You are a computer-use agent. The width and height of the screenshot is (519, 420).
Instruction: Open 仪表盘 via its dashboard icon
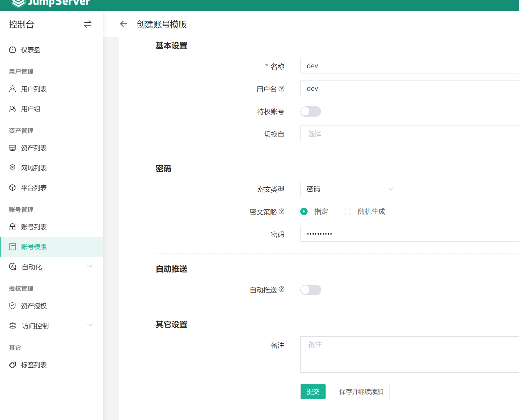tap(12, 50)
